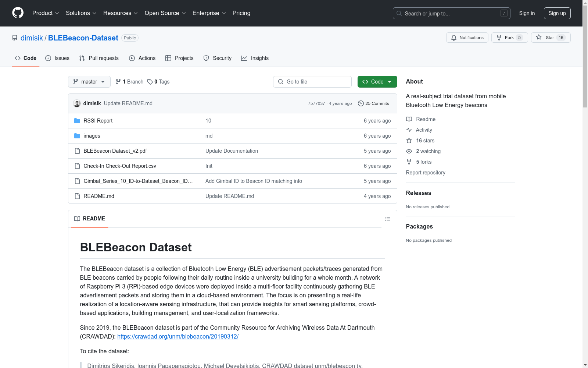Viewport: 588px width, 368px height.
Task: Open the GitHub home logo
Action: tap(18, 13)
